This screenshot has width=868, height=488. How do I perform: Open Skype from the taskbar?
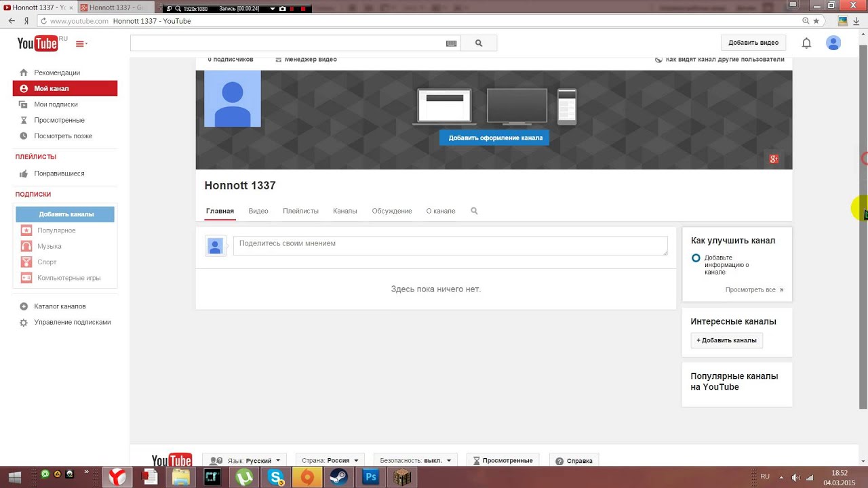click(276, 477)
